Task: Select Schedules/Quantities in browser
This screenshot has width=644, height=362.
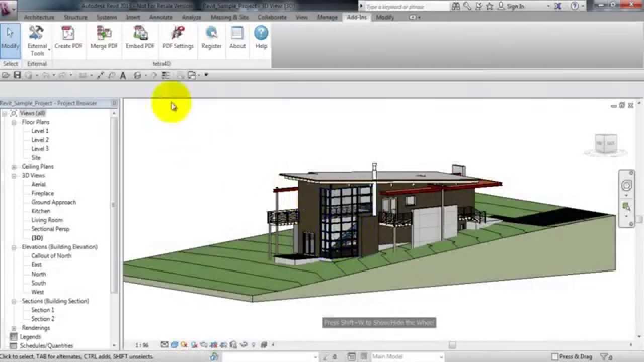Action: point(46,346)
